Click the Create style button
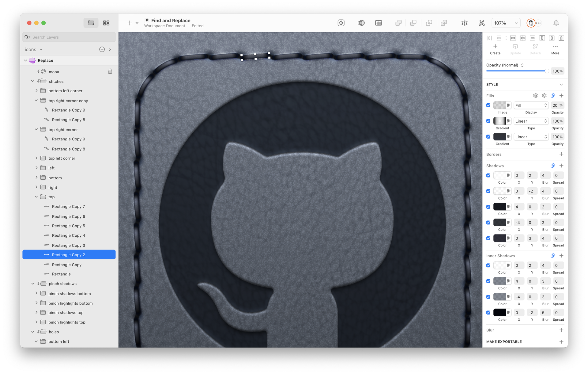 [x=495, y=49]
